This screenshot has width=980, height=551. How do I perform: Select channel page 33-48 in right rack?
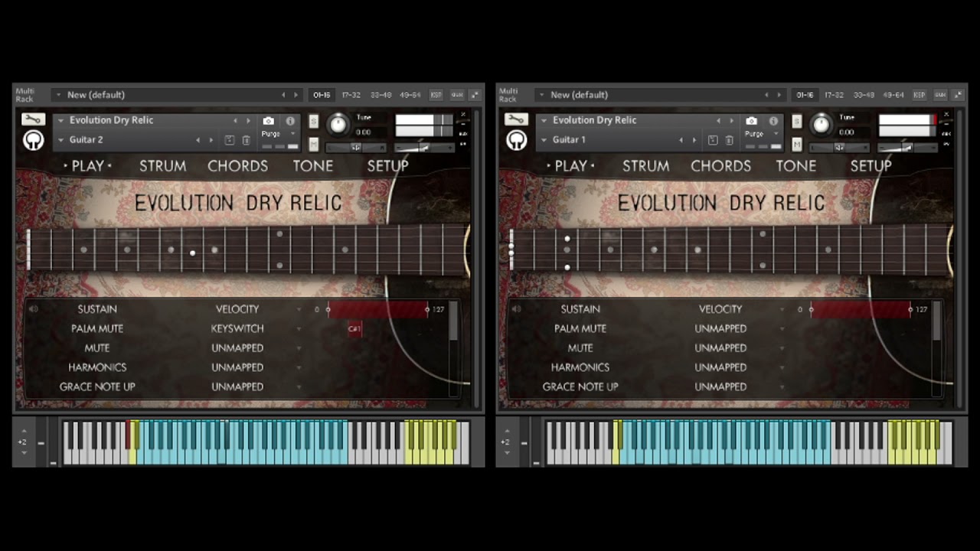[x=864, y=95]
